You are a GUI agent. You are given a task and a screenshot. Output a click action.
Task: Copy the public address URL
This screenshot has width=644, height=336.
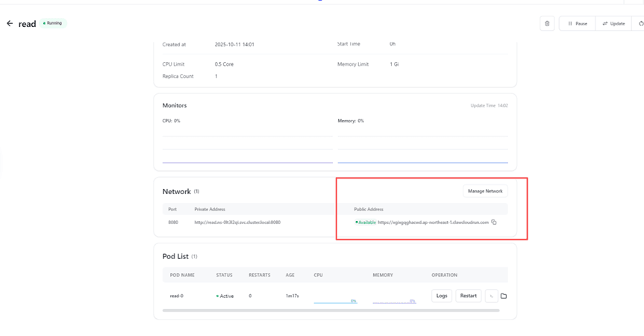494,223
